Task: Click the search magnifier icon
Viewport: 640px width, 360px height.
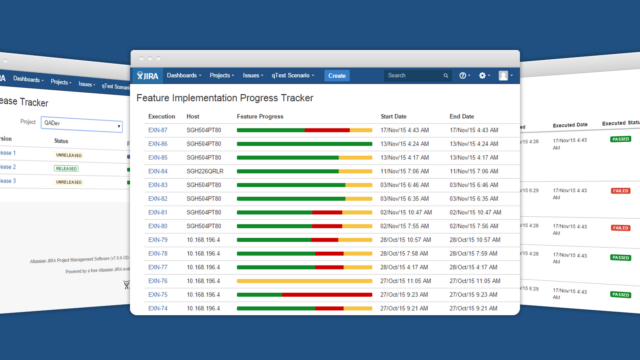Action: pyautogui.click(x=446, y=76)
